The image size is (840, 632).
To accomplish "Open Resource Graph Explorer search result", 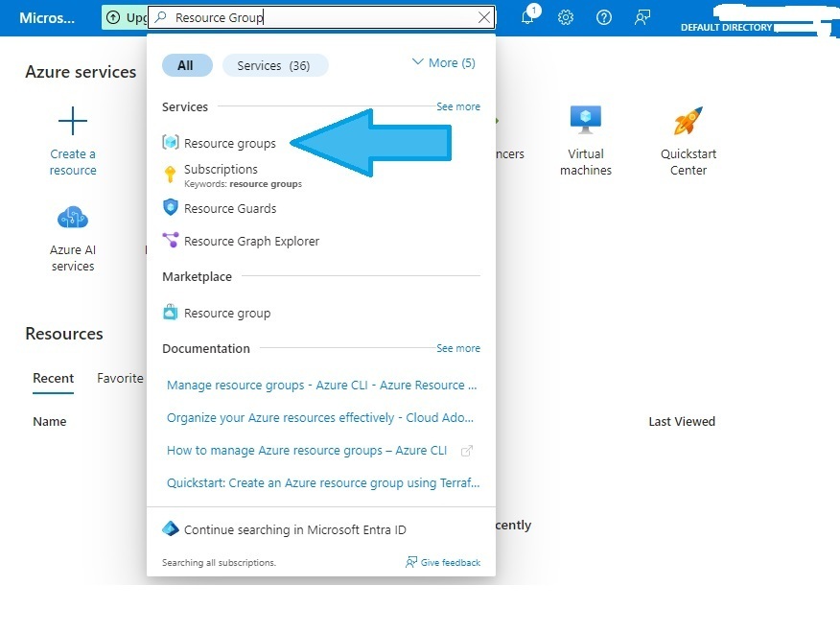I will 252,242.
